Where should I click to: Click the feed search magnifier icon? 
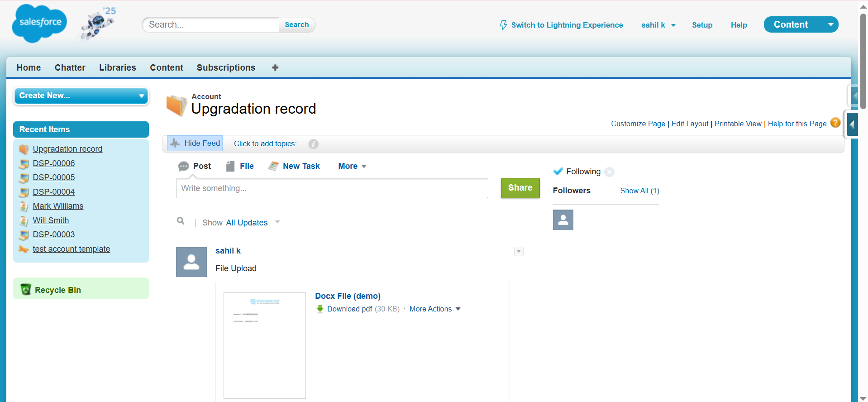(x=181, y=221)
